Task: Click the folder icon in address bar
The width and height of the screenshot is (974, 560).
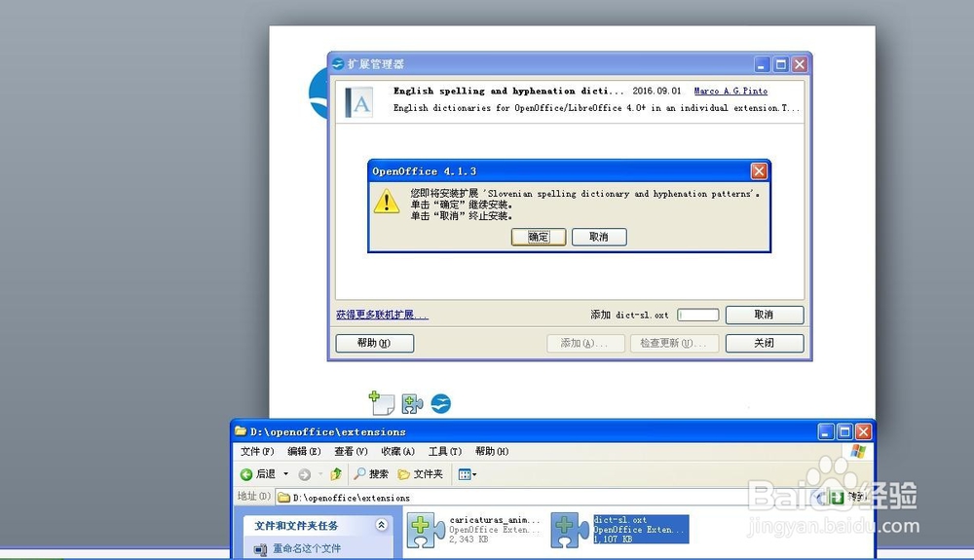Action: click(x=283, y=498)
